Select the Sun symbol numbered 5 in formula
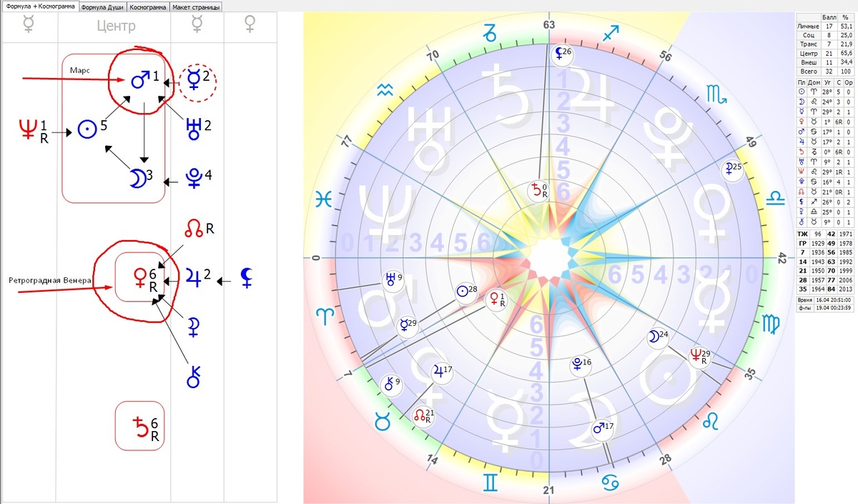The image size is (858, 504). (87, 129)
